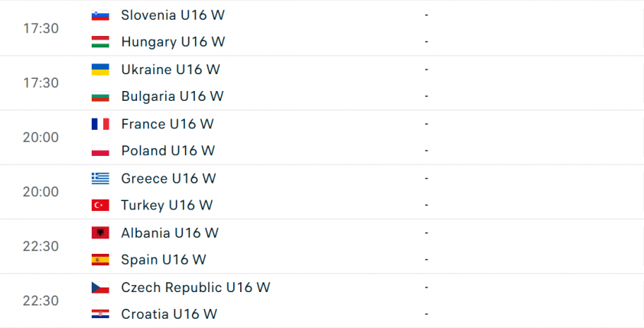
Task: Click the Croatia flag icon
Action: click(x=100, y=314)
